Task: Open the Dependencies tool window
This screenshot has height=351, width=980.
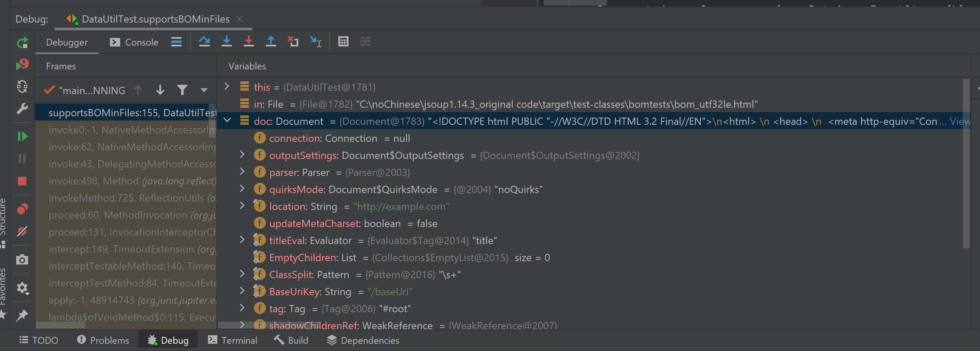Action: pyautogui.click(x=363, y=340)
